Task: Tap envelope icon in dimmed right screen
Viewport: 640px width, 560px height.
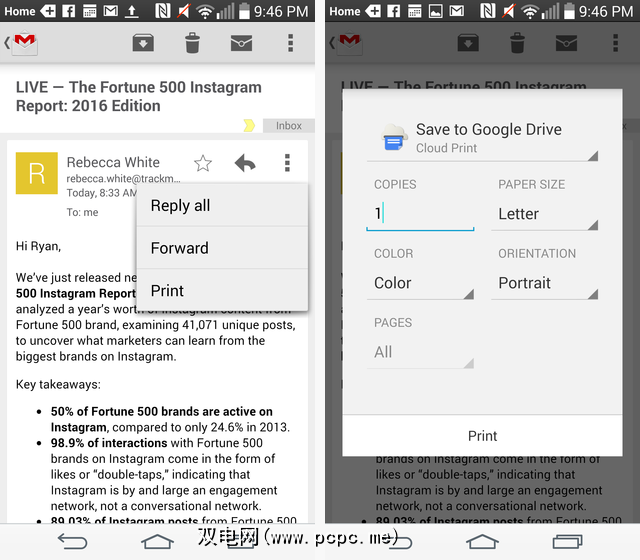Action: (x=566, y=43)
